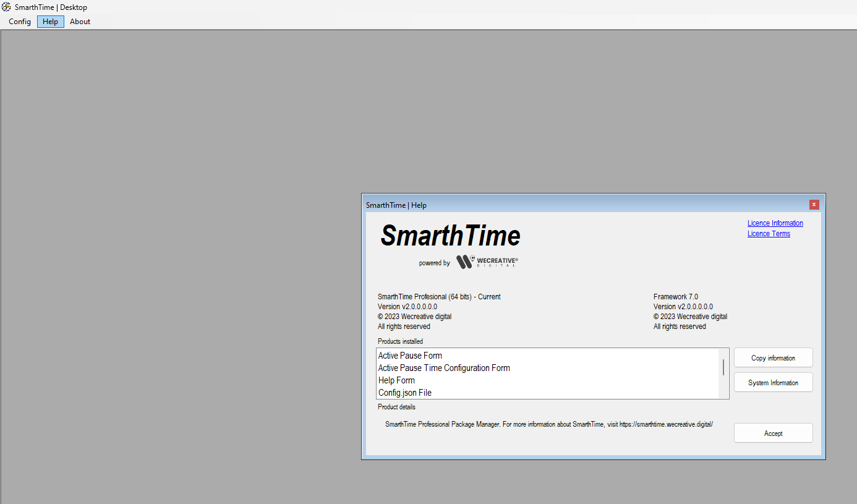Open the Licence Information link

coord(775,223)
